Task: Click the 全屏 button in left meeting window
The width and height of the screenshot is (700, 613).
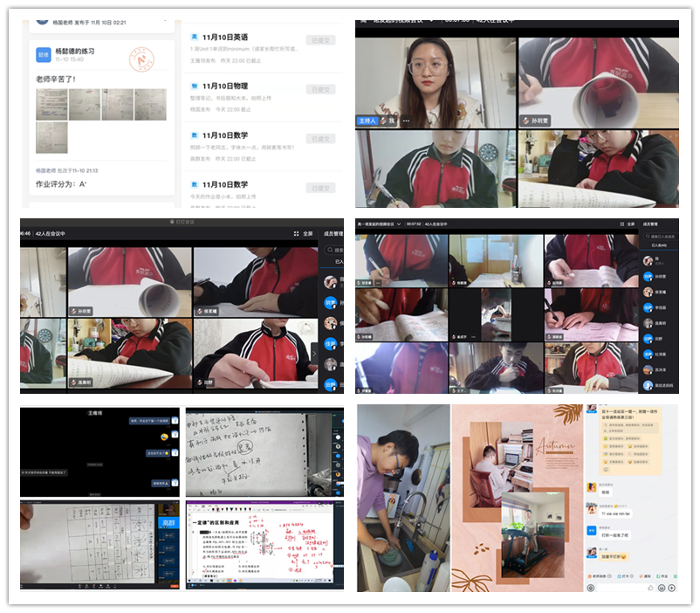Action: tap(303, 234)
